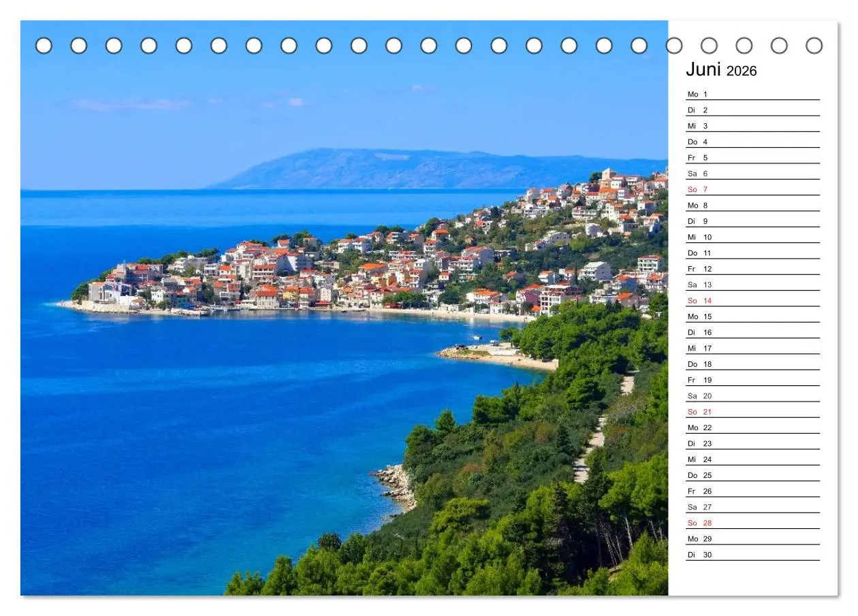Select the row 'Sa 27'
858x616 pixels.
tap(752, 507)
